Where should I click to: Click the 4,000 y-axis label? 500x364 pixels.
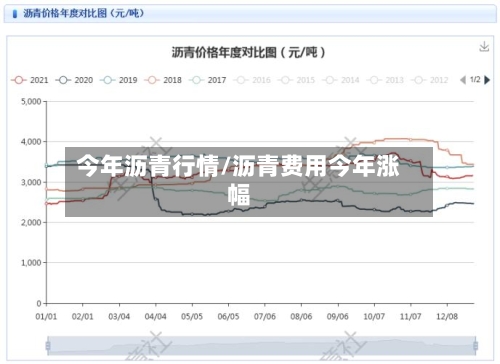[31, 142]
